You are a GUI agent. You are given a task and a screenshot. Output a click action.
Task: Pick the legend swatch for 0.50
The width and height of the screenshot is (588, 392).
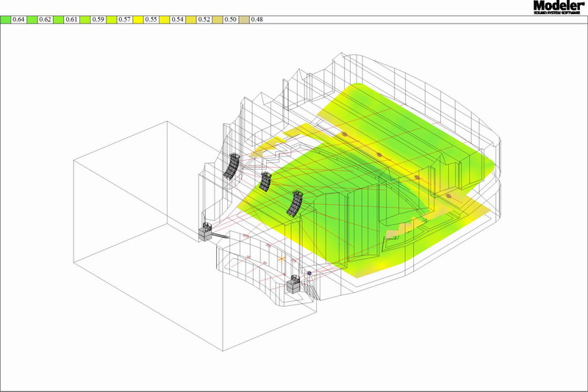(217, 19)
